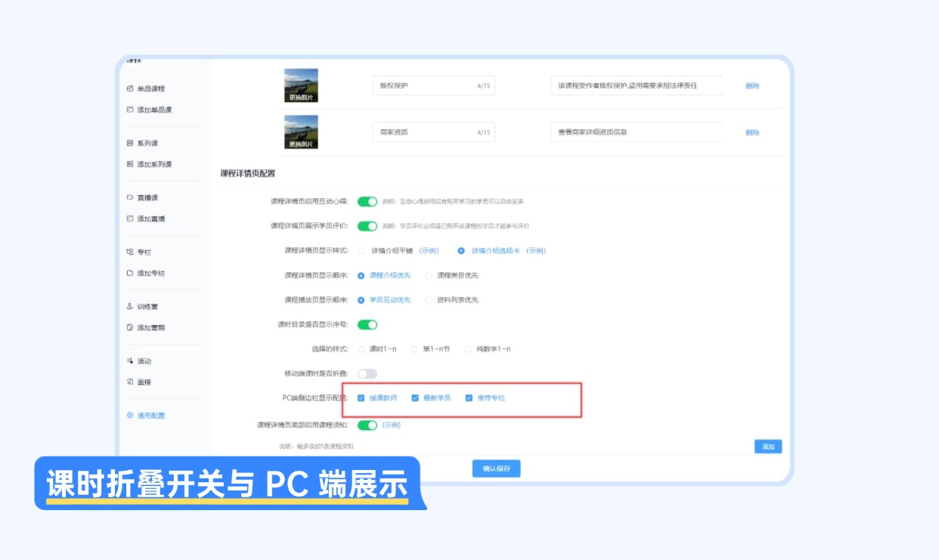Open 添加营期 in the sidebar

coord(150,328)
